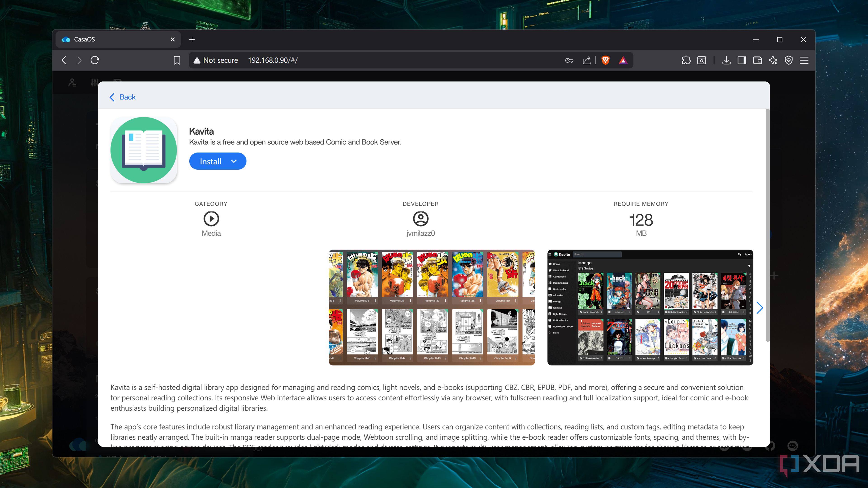Click the chat bubble icon in CasaOS footer

coord(793,446)
